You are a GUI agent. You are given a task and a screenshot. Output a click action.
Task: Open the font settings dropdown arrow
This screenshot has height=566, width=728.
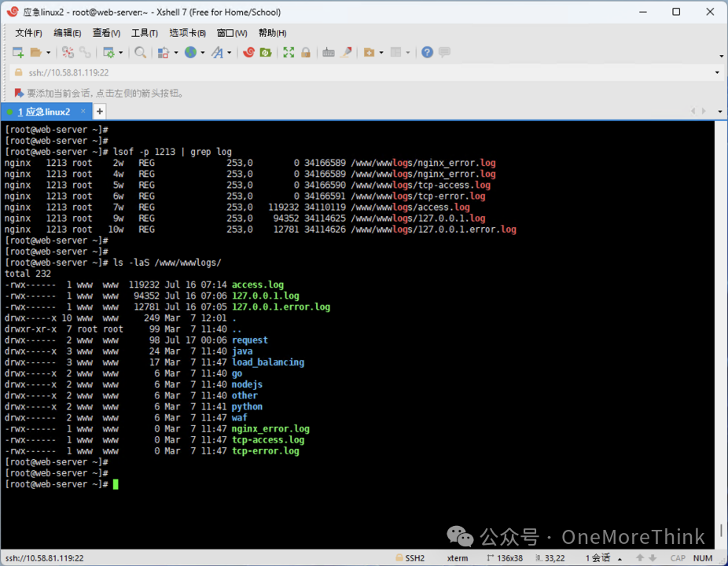point(230,52)
